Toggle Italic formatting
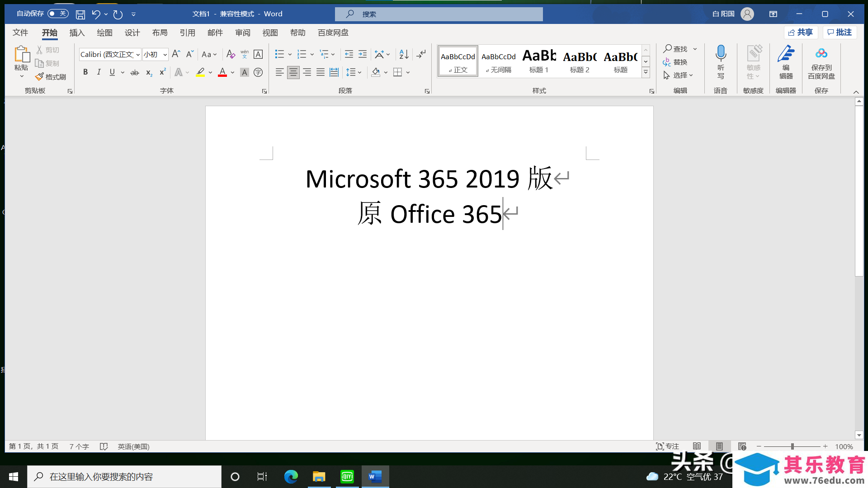The width and height of the screenshot is (868, 488). pyautogui.click(x=99, y=72)
